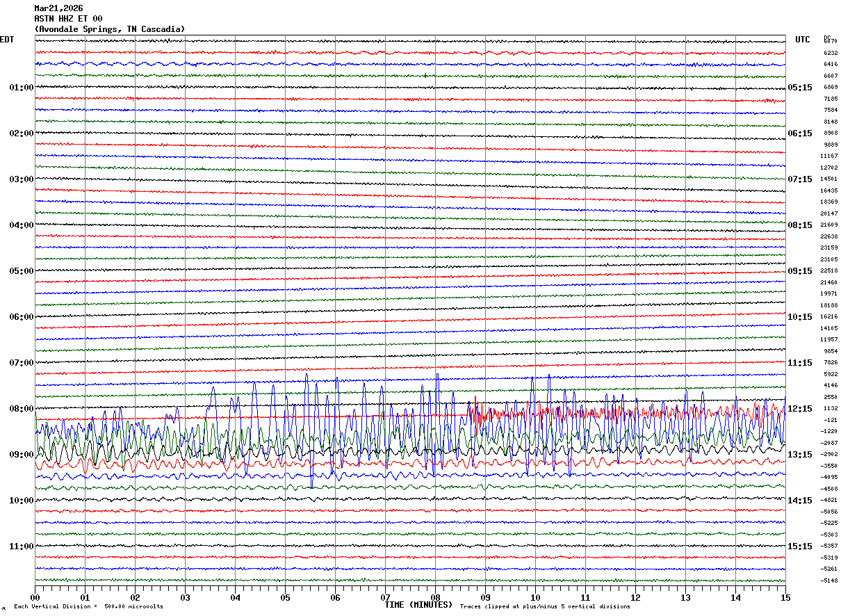The height and width of the screenshot is (616, 841).
Task: Click the "13:15" UTC time label
Action: [800, 455]
